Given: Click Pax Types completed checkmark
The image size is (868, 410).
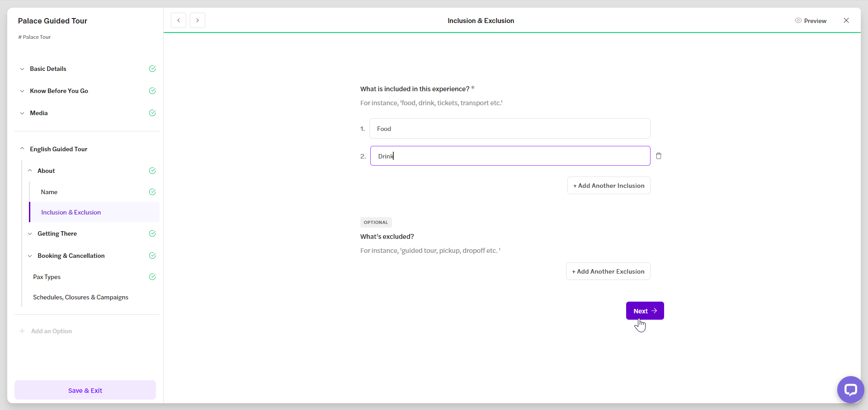Looking at the screenshot, I should 152,277.
